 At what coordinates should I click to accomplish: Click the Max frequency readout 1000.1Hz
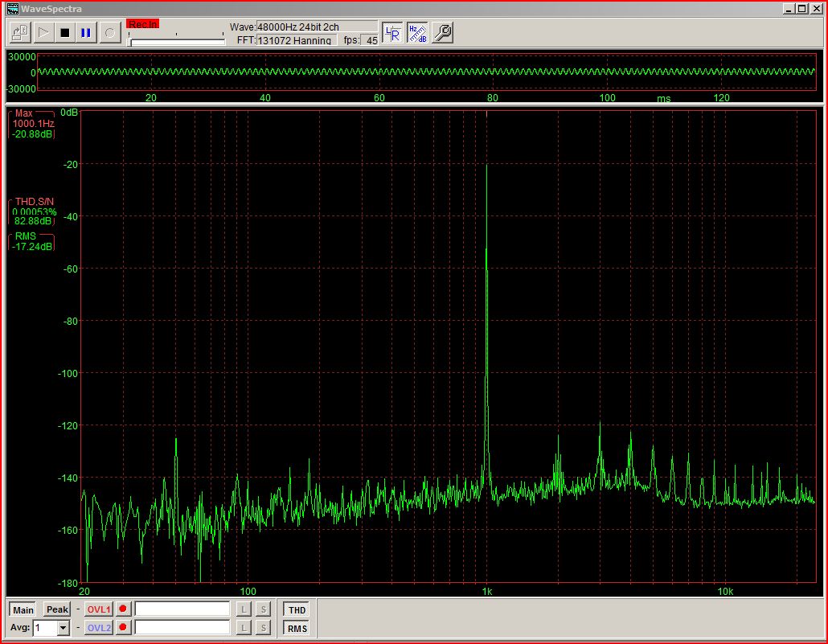coord(33,124)
